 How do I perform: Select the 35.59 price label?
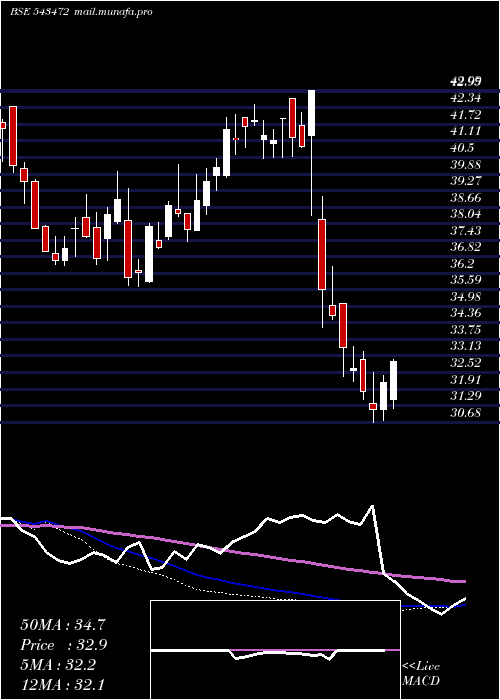(x=466, y=280)
